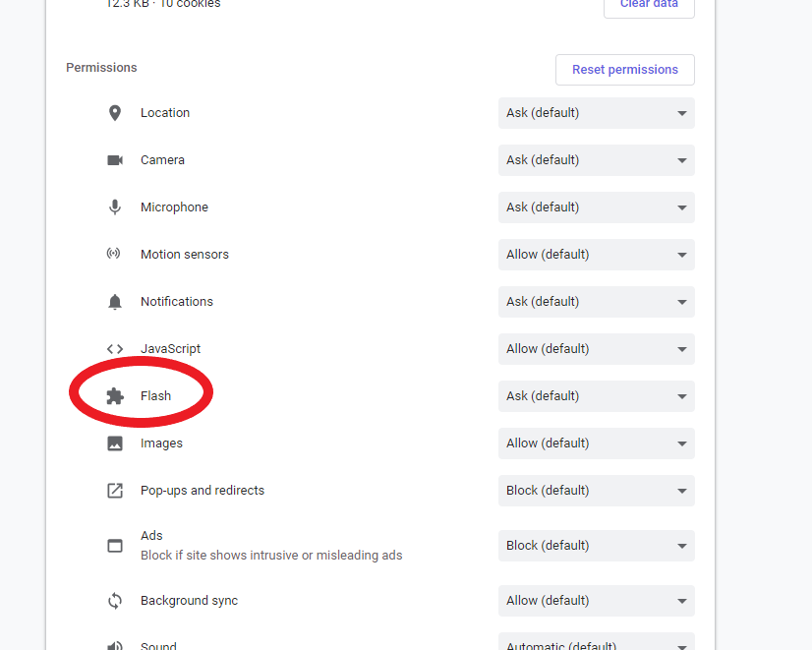Click the Pop-ups and redirects icon

coord(115,491)
